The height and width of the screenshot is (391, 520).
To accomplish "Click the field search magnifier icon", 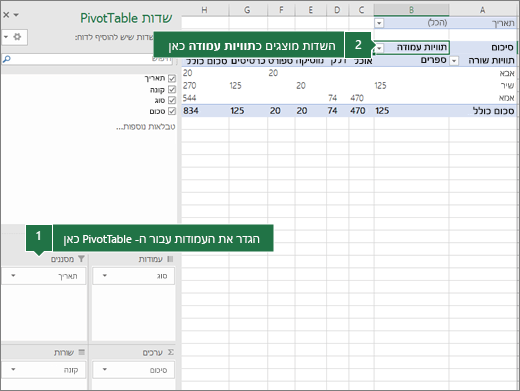I will pos(7,59).
